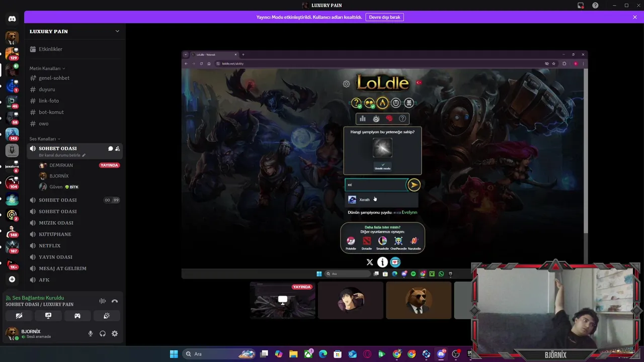The width and height of the screenshot is (644, 362).
Task: Dismiss streamer mode banner
Action: [635, 17]
